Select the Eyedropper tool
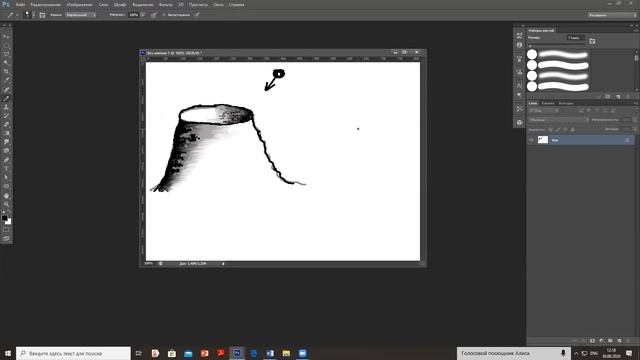 (x=6, y=81)
